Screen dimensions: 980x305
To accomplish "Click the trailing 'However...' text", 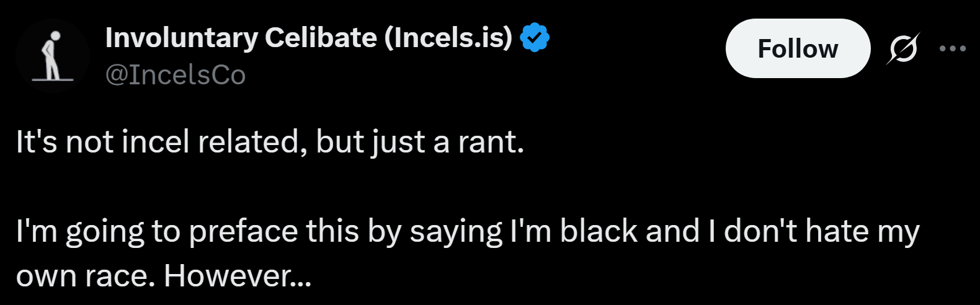I will (237, 276).
